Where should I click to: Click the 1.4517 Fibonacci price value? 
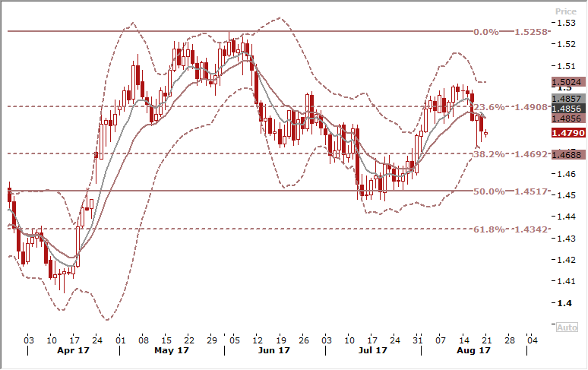530,191
